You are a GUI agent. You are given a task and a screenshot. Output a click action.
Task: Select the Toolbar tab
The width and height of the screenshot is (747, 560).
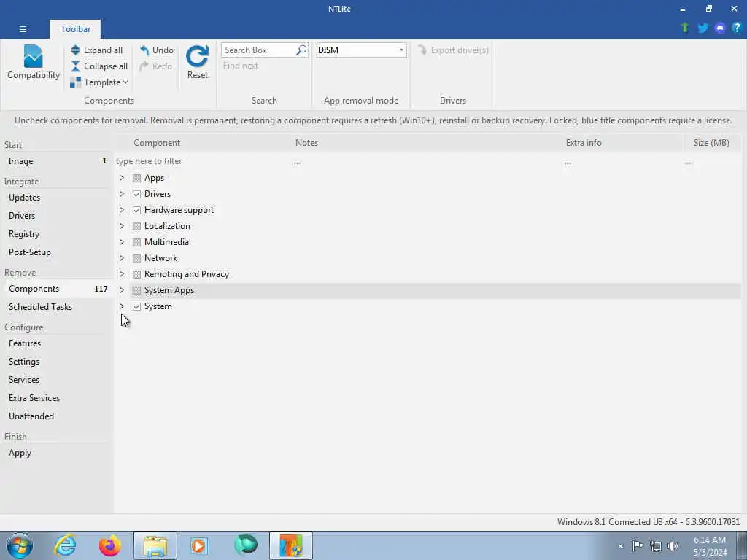[x=75, y=29]
